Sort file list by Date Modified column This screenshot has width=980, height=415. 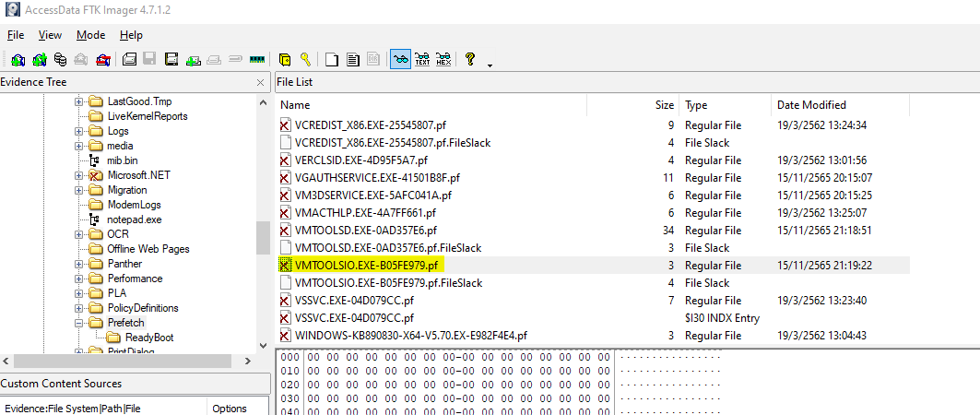(x=840, y=105)
